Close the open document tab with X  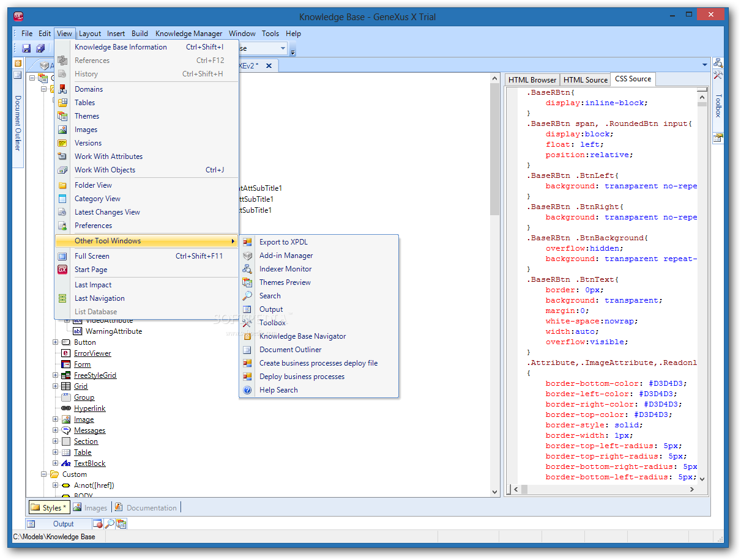269,65
